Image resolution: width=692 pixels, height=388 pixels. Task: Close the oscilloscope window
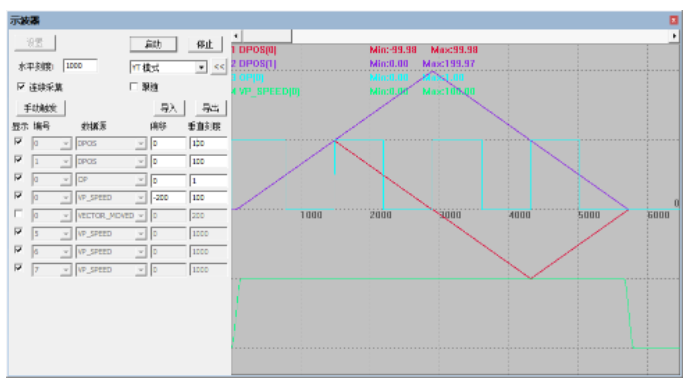tap(673, 20)
